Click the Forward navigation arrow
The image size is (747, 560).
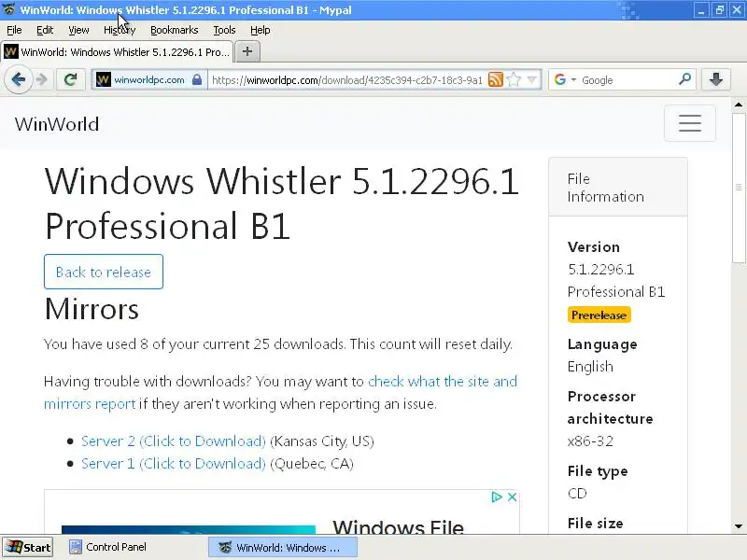point(42,79)
